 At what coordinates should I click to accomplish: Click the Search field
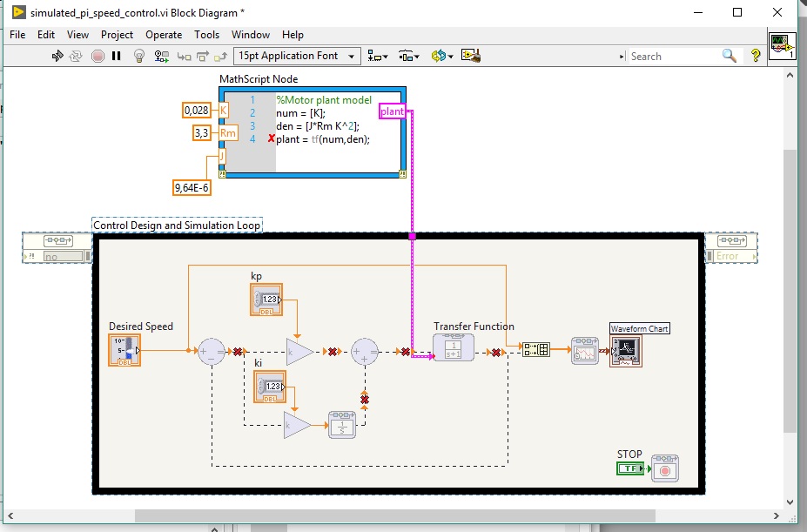(673, 56)
